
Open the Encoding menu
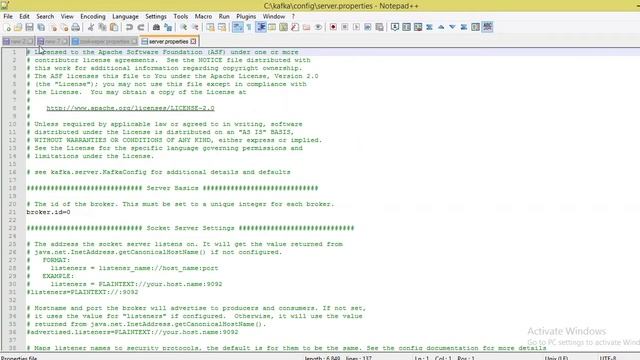93,16
